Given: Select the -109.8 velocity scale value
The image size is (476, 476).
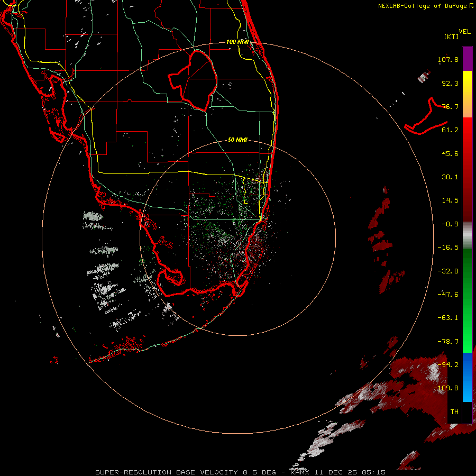Looking at the screenshot, I should (x=446, y=388).
